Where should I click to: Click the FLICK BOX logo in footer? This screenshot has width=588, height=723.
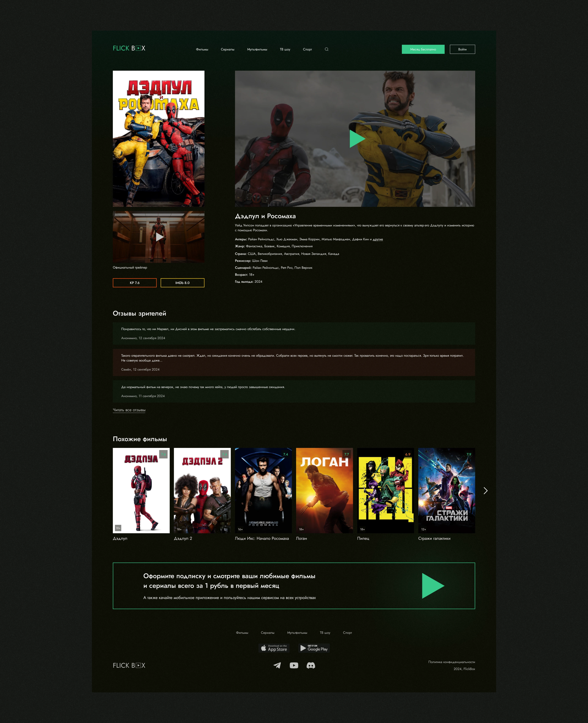click(129, 665)
